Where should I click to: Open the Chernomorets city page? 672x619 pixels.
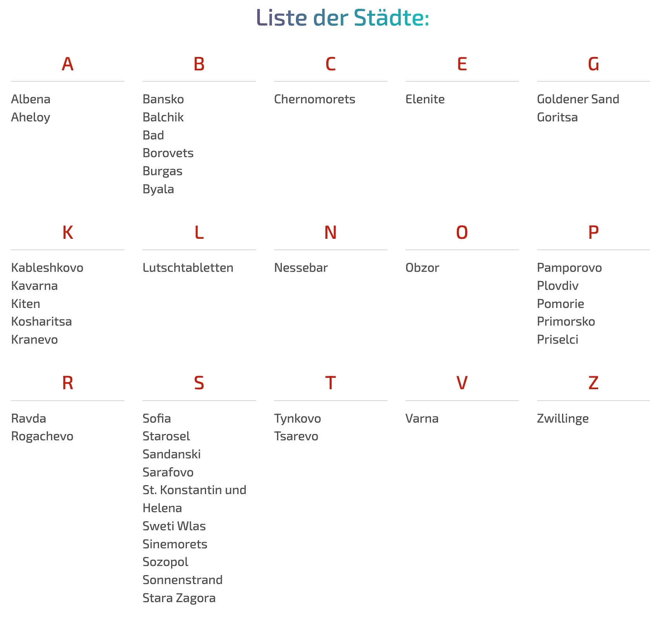pyautogui.click(x=314, y=99)
